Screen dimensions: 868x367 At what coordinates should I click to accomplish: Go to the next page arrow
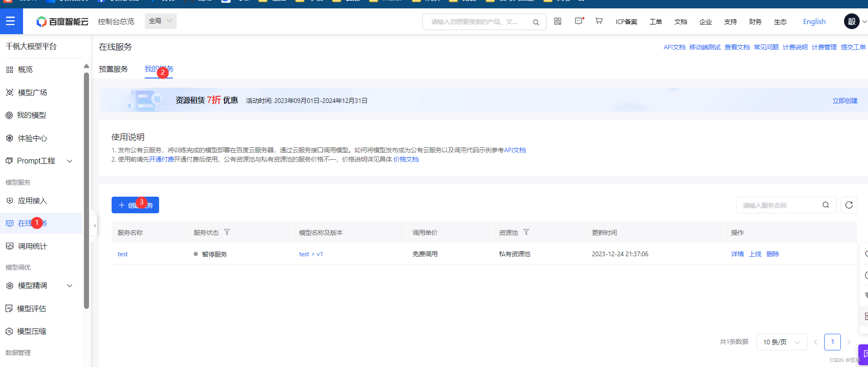(849, 342)
